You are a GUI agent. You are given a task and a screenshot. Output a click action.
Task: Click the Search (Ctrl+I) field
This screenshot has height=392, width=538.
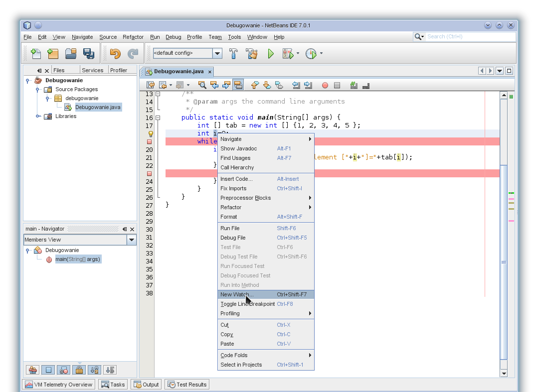pos(470,37)
